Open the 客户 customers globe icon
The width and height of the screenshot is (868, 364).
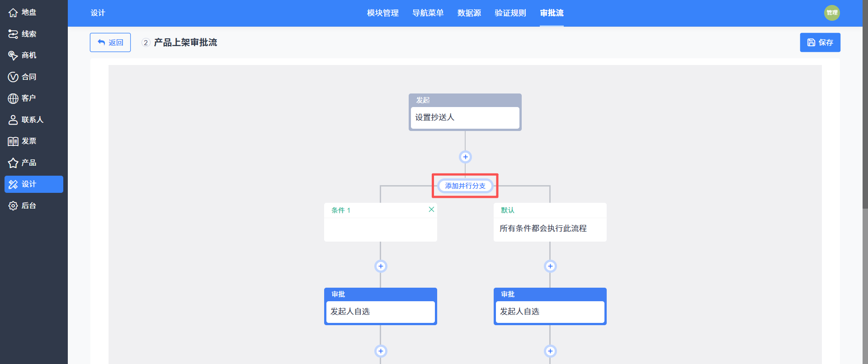[x=13, y=98]
